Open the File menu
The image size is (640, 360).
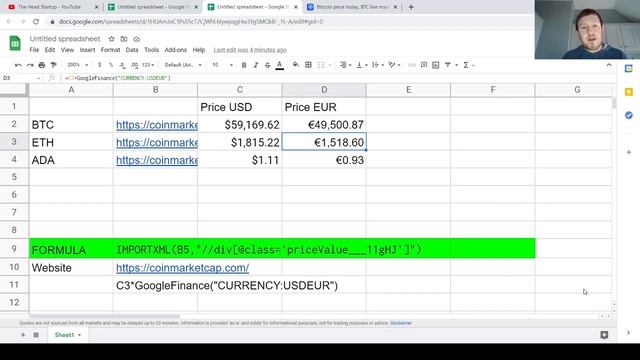tap(34, 50)
